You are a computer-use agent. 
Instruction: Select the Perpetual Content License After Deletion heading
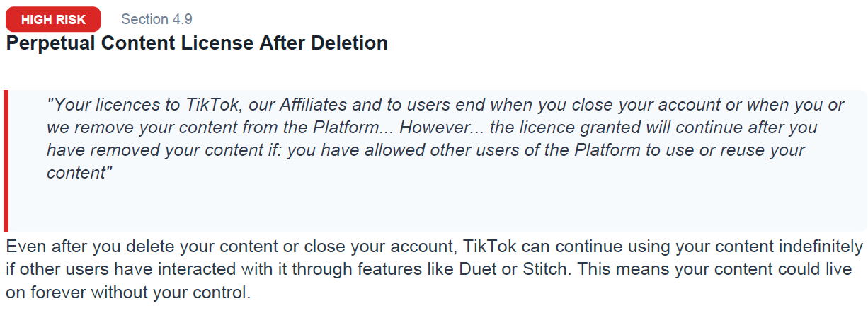pos(197,43)
